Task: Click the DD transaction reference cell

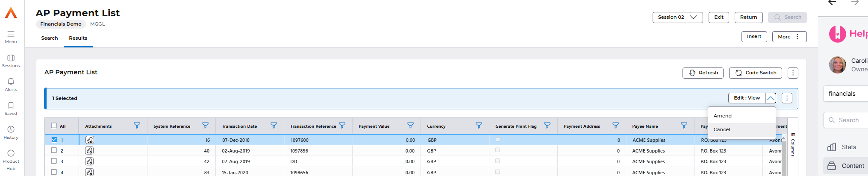Action: (x=318, y=162)
